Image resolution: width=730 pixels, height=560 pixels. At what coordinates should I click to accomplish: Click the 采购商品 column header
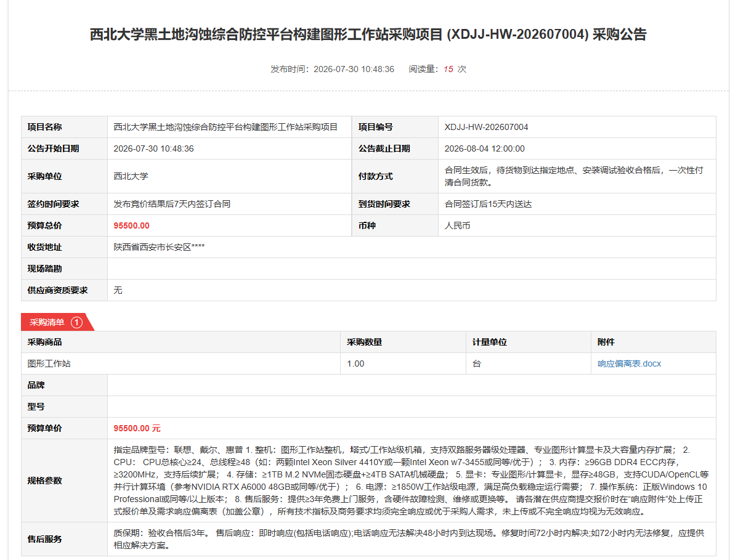coord(180,342)
